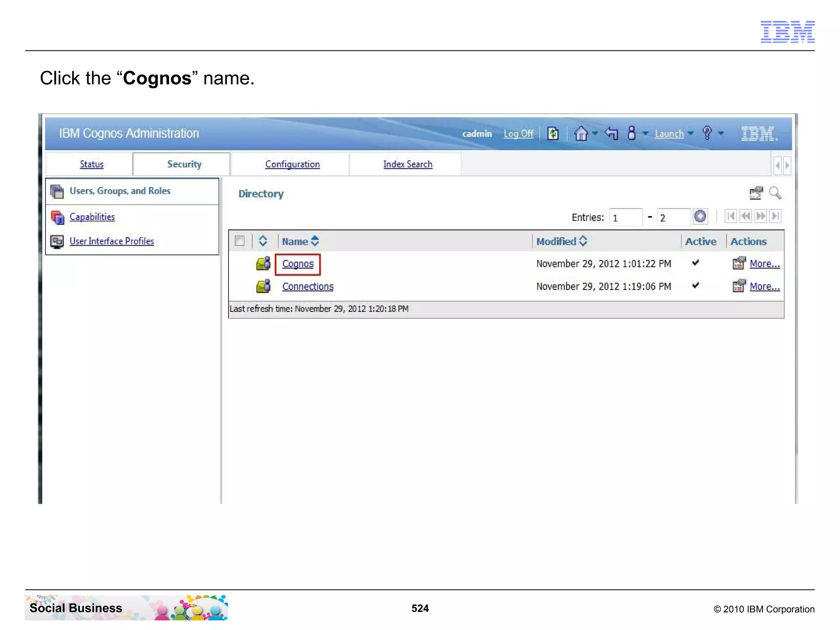Click the Entries start field
This screenshot has height=630, width=840.
[x=625, y=217]
